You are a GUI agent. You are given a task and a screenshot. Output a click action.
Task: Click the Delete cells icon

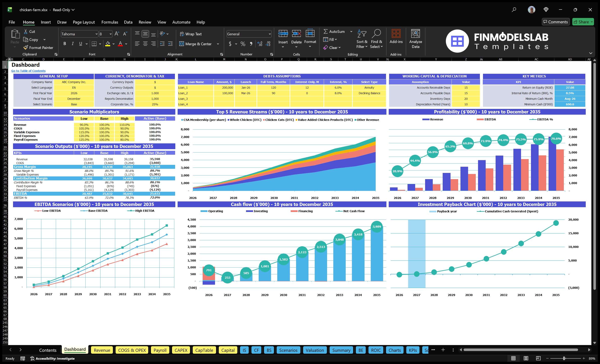point(296,34)
